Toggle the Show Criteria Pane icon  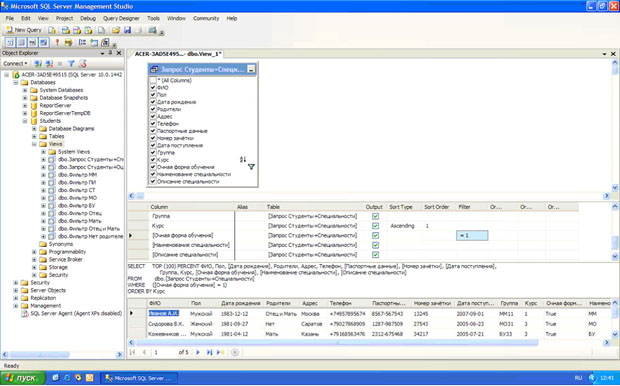(x=21, y=42)
